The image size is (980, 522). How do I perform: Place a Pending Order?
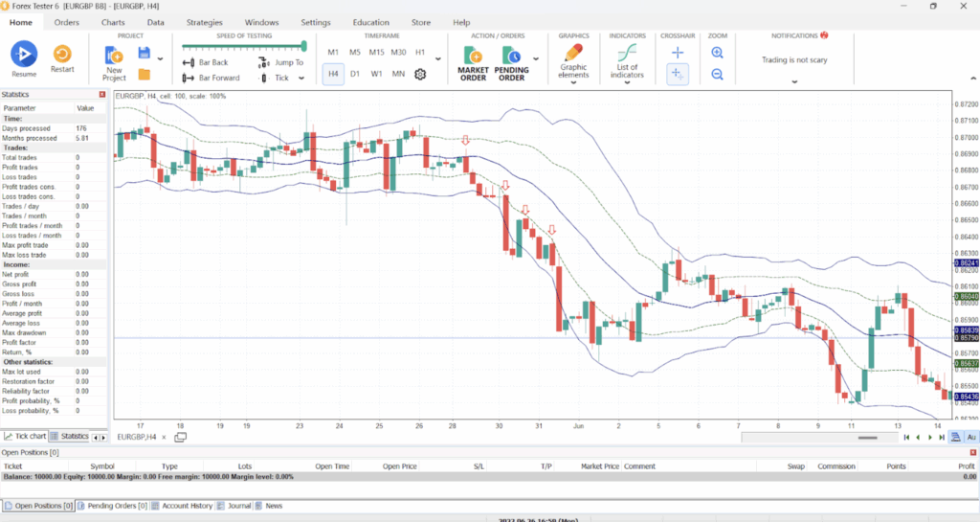click(x=512, y=61)
